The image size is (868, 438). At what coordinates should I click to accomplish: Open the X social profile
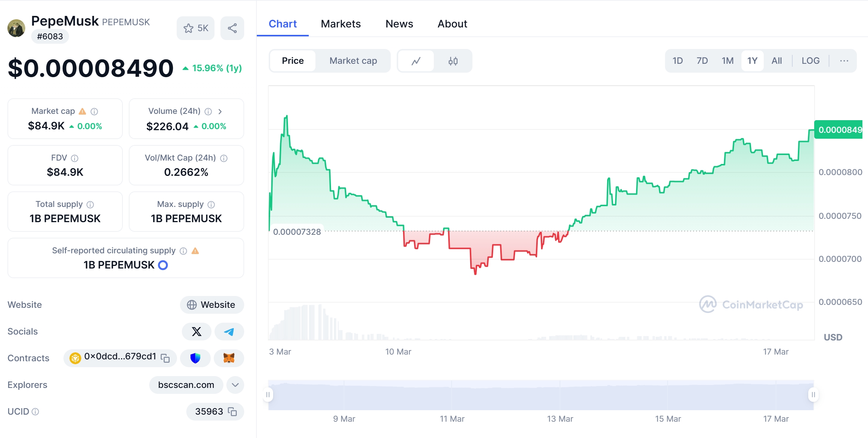[x=196, y=332]
